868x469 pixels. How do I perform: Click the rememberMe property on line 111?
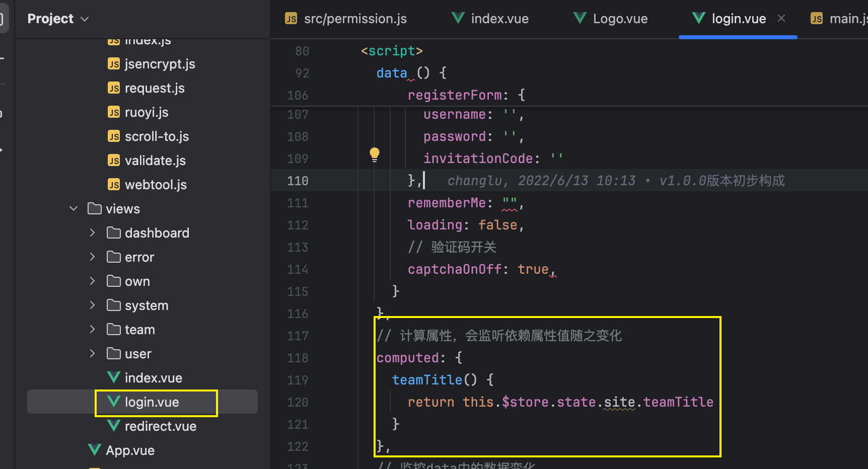point(447,203)
